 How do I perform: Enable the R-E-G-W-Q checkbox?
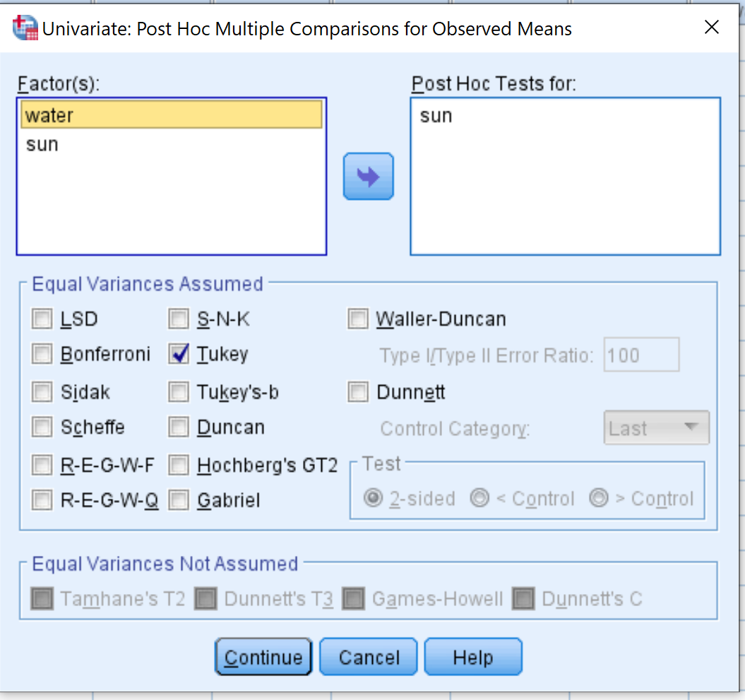click(x=42, y=500)
